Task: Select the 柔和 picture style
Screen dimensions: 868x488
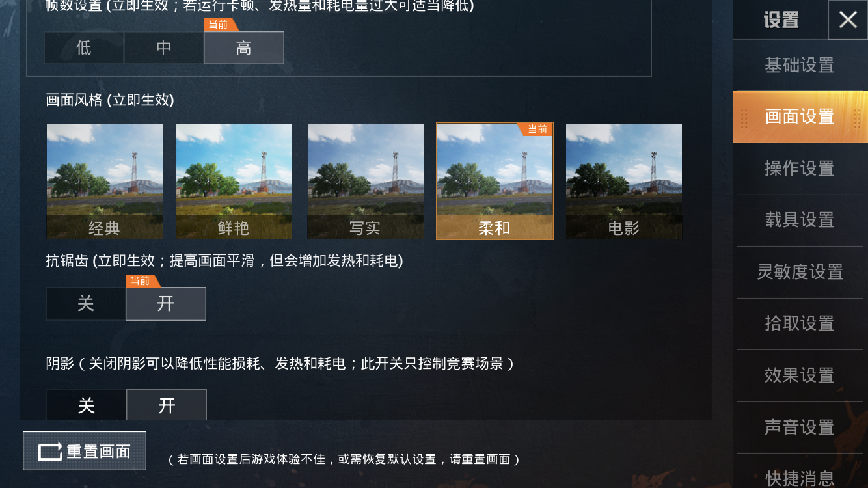Action: (495, 182)
